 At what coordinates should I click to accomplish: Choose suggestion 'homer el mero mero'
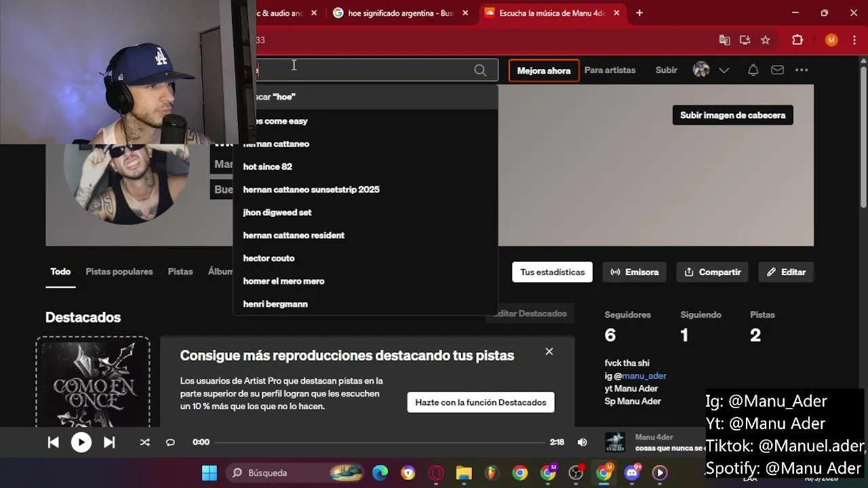click(x=366, y=281)
